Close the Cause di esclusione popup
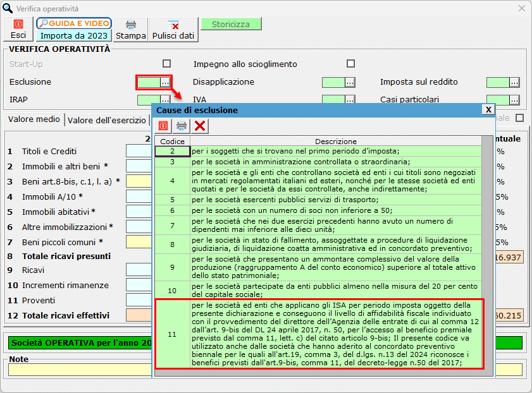 pos(488,109)
